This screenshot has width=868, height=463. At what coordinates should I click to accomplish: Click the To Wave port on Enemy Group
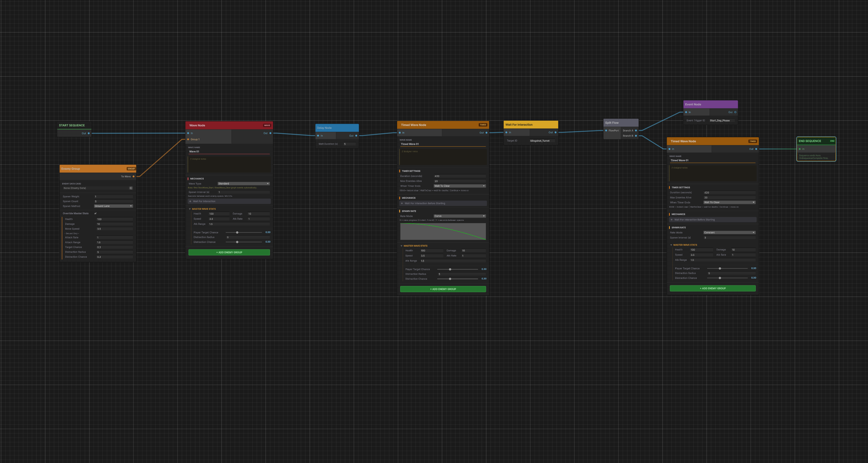click(134, 176)
